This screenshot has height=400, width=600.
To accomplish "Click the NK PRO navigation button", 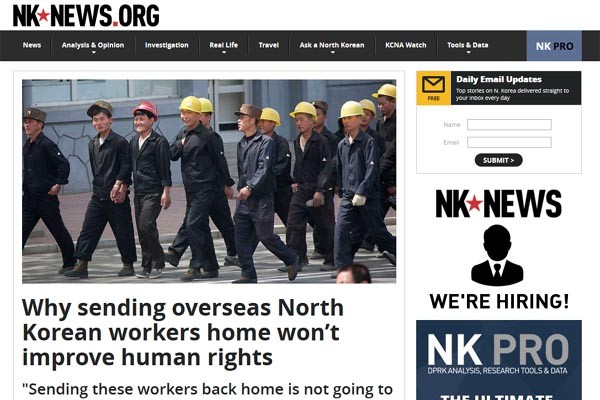I will tap(554, 46).
